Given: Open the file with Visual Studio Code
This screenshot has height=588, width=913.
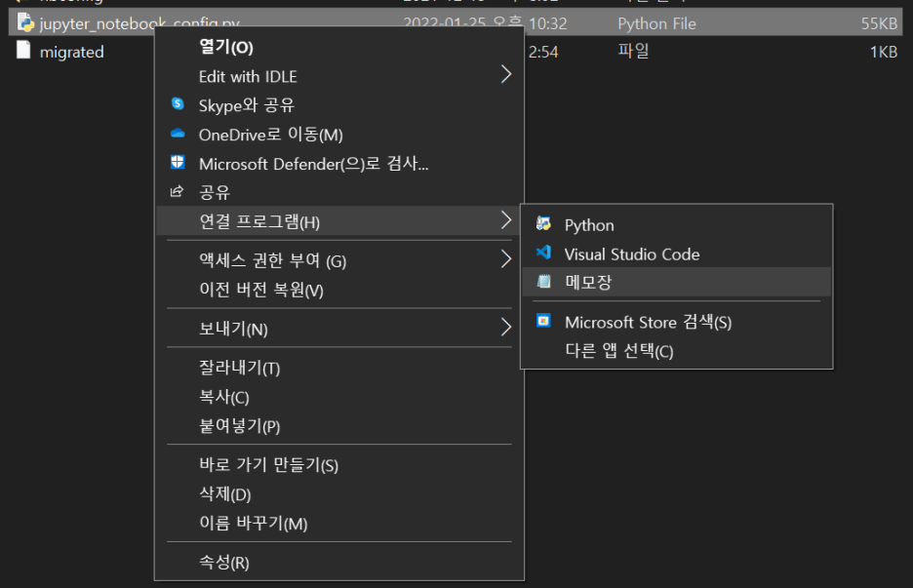Looking at the screenshot, I should pos(677,254).
